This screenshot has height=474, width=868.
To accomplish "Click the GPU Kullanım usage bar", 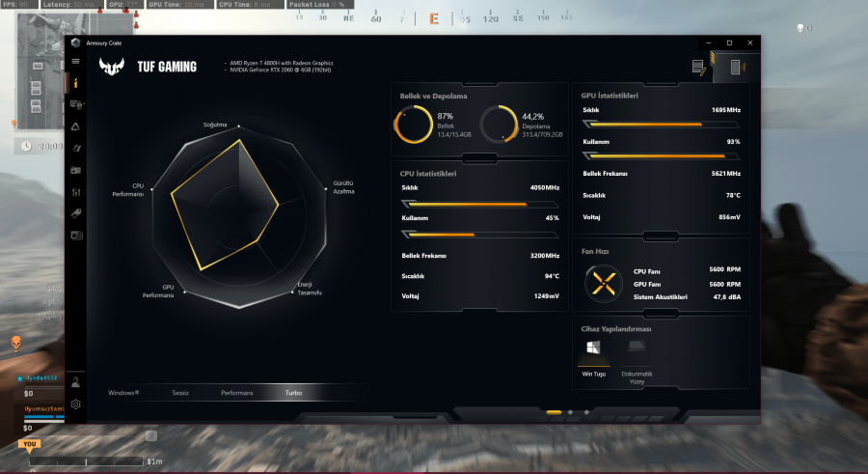I will coord(661,157).
